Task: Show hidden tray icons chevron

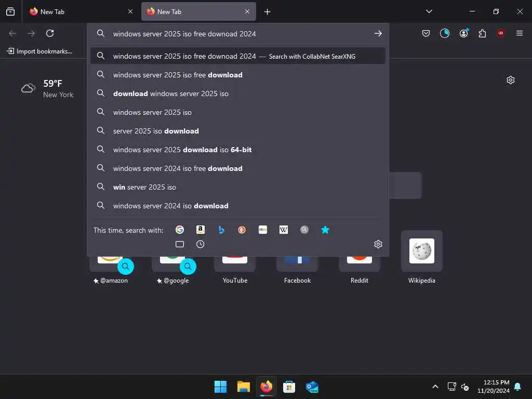Action: click(435, 387)
